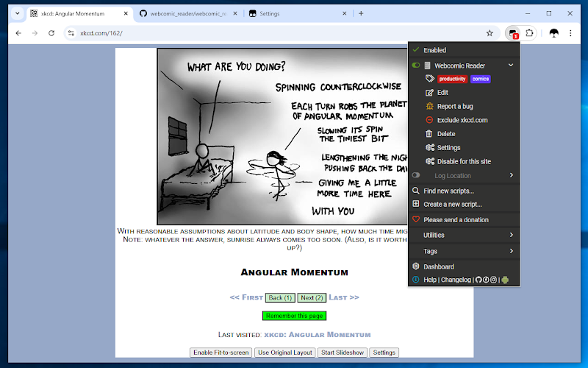
Task: Open the Chrome extensions puzzle icon
Action: [x=529, y=33]
